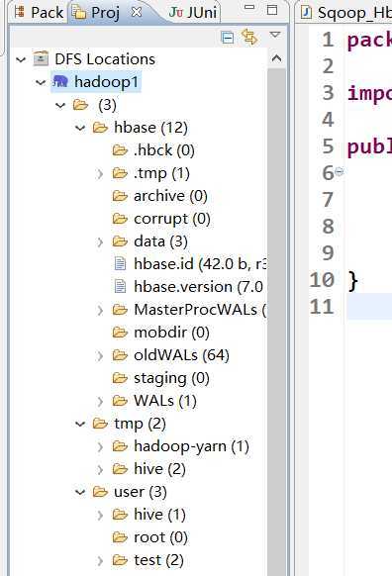The image size is (392, 576).
Task: Collapse the user (3) folder
Action: tap(80, 492)
